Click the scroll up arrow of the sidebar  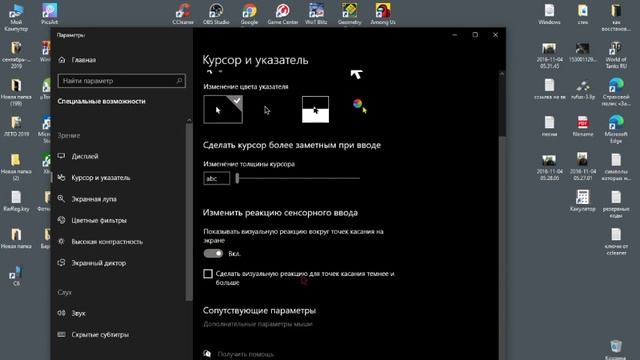pyautogui.click(x=189, y=120)
